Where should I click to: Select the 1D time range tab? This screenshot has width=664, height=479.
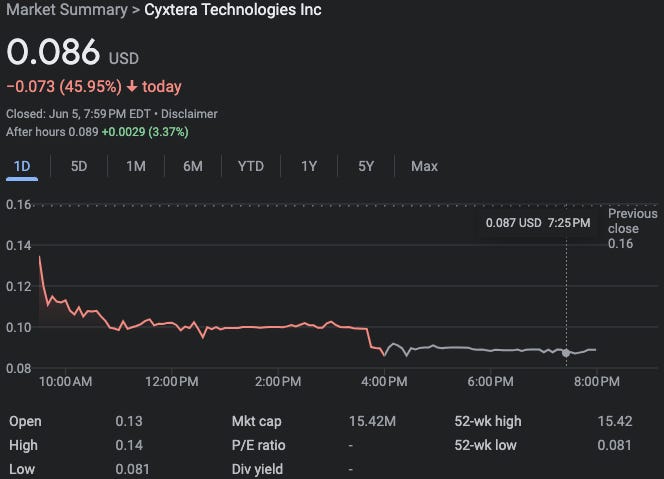(x=22, y=166)
